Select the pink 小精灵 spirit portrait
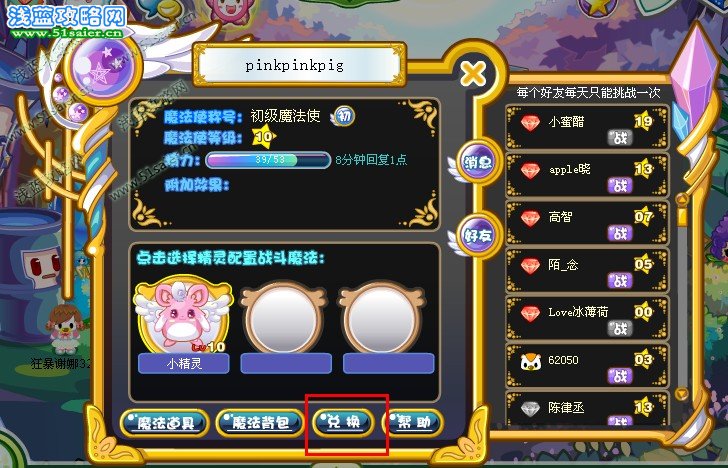This screenshot has height=468, width=728. point(183,316)
